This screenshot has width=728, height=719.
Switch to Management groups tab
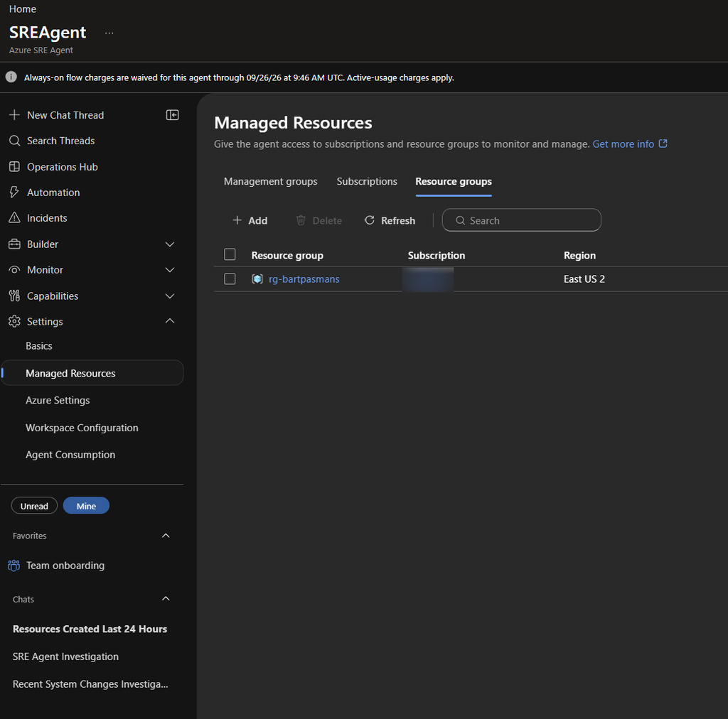pyautogui.click(x=271, y=181)
